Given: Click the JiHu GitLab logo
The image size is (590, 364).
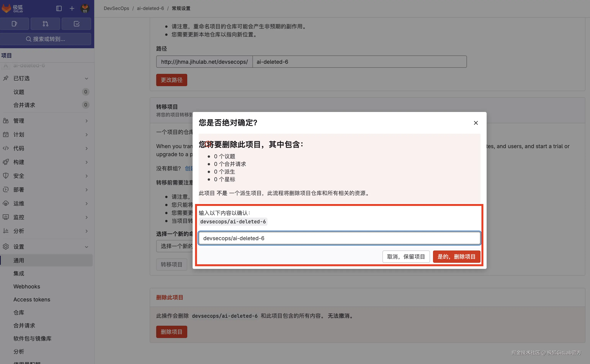Looking at the screenshot, I should [12, 8].
